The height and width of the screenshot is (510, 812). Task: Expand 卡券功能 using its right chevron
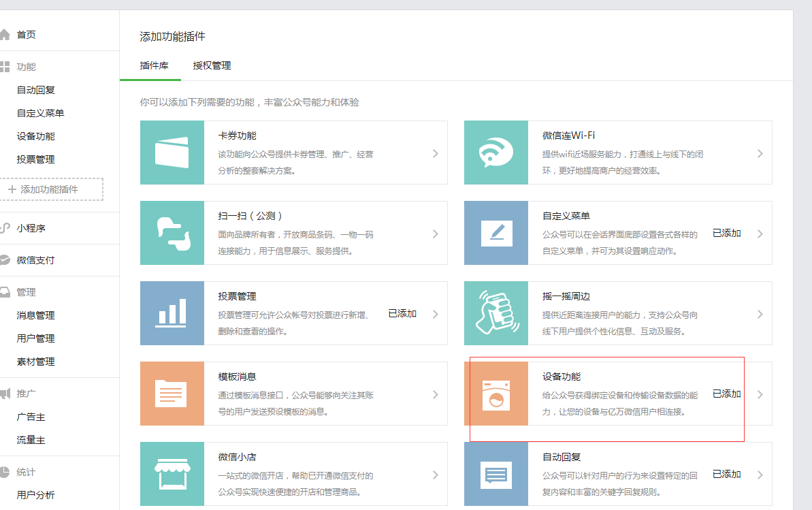tap(436, 153)
